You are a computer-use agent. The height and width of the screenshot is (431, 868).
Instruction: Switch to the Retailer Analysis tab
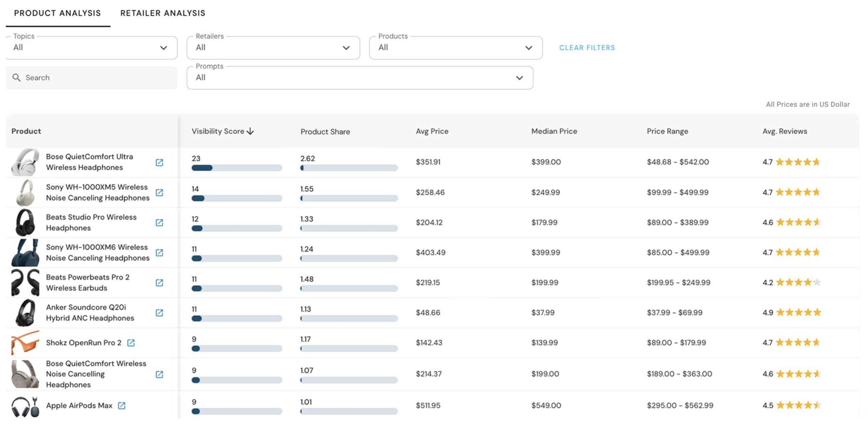point(163,13)
